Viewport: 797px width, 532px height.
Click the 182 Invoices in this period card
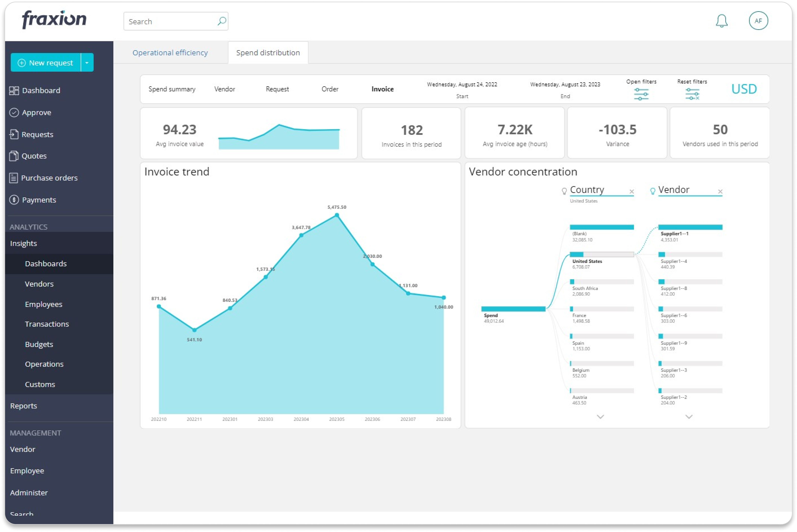411,133
